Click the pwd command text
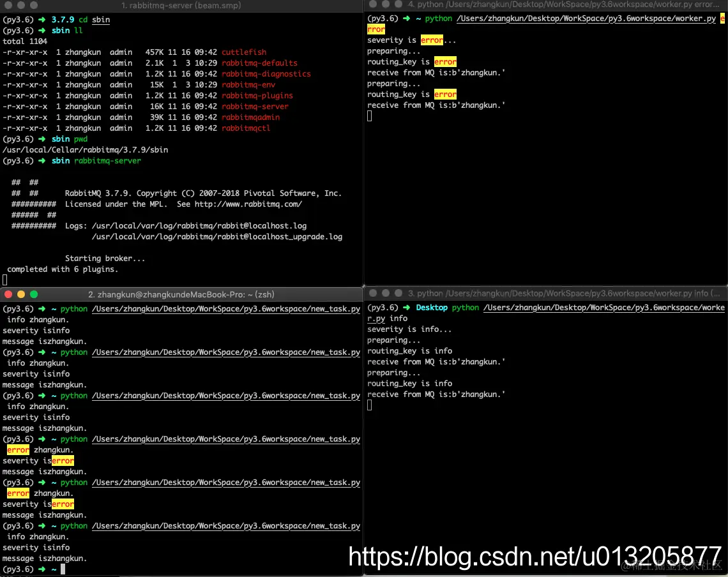This screenshot has height=577, width=728. 80,139
